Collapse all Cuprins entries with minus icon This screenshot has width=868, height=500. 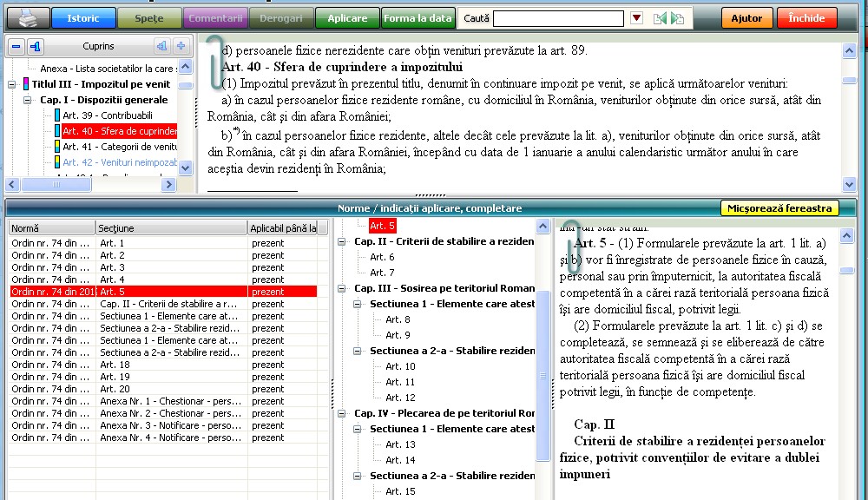16,47
